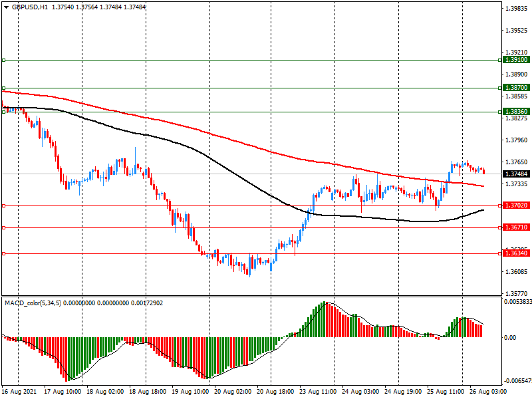Viewport: 532px width, 399px height.
Task: Click the 20 Aug 02:00 time label
Action: (233, 391)
